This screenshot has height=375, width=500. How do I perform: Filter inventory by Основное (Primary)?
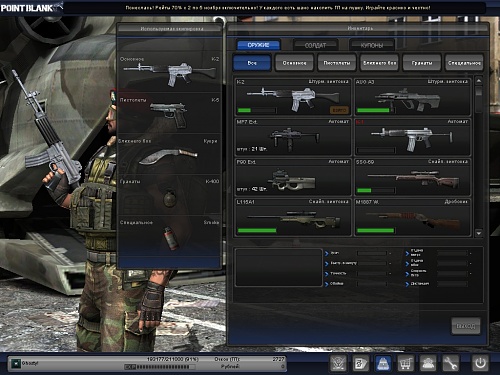(x=294, y=63)
